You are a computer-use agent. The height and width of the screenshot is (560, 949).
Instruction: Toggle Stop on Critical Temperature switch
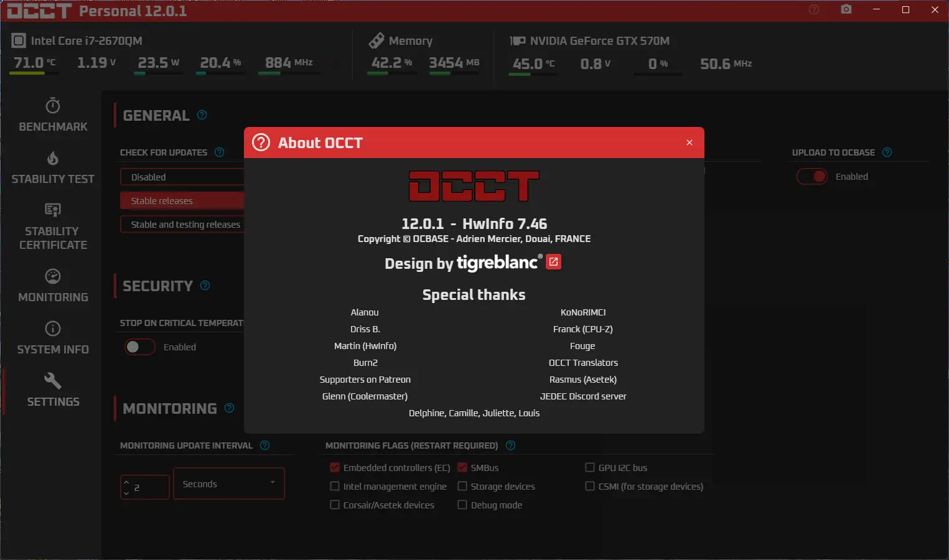click(140, 347)
